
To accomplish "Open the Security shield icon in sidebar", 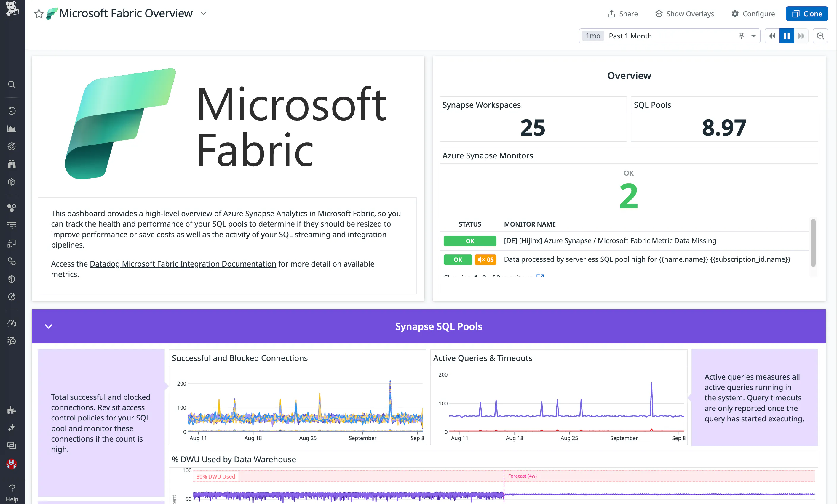I will [x=12, y=279].
